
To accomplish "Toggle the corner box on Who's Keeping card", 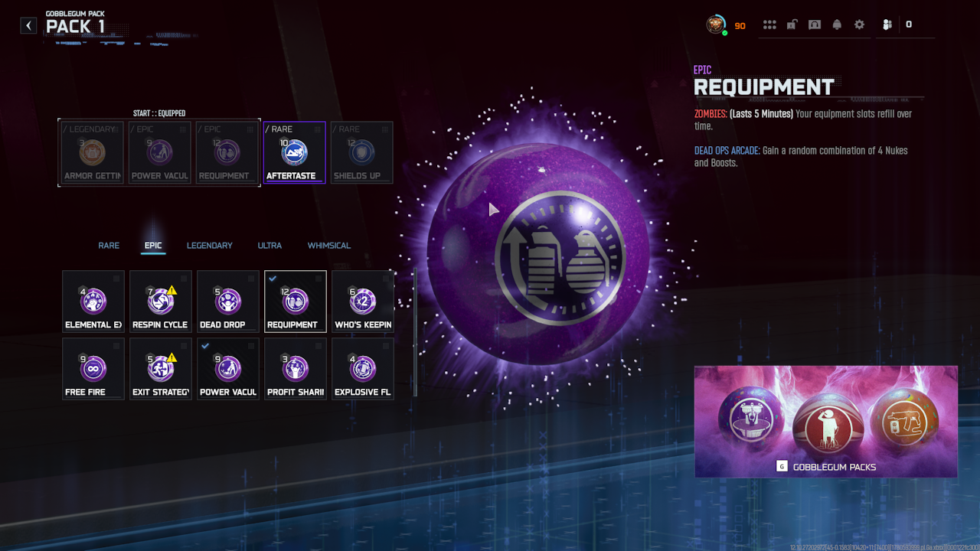I will click(386, 279).
